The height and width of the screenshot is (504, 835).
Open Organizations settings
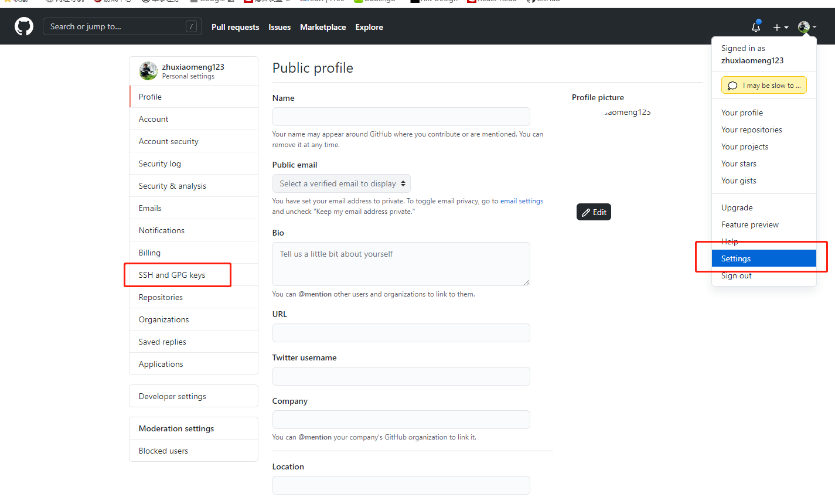point(194,319)
